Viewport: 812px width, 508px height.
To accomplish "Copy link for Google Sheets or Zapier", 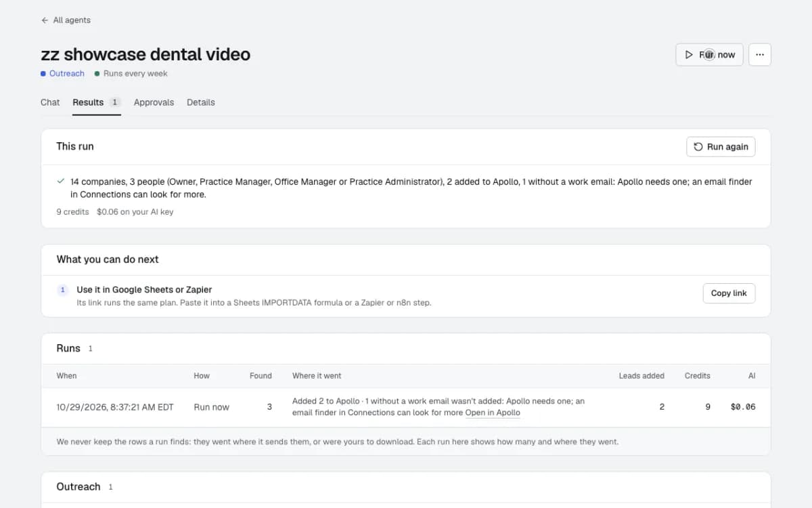I will point(729,293).
